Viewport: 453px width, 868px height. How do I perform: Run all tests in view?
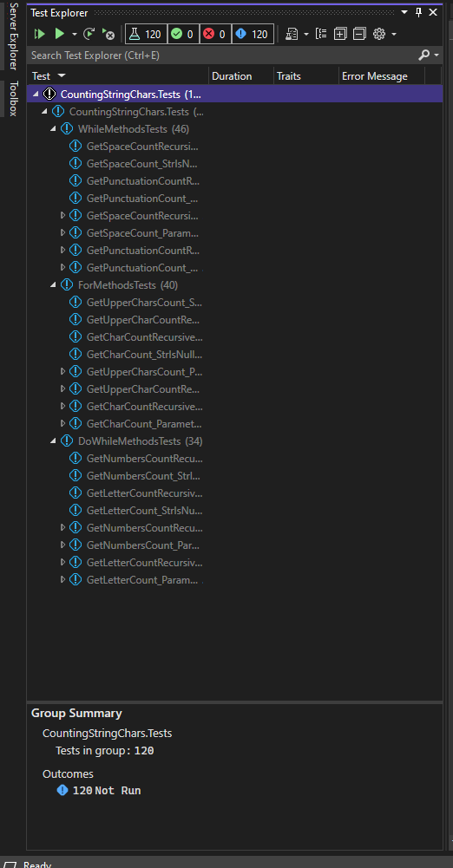39,35
